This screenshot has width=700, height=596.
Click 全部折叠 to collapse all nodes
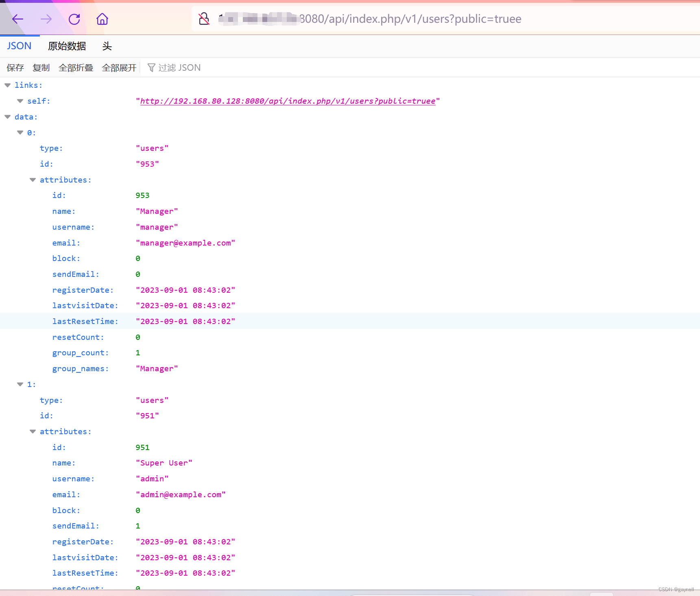(x=76, y=67)
